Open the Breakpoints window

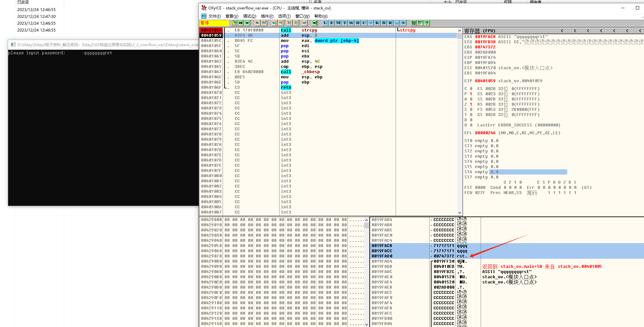[x=383, y=23]
